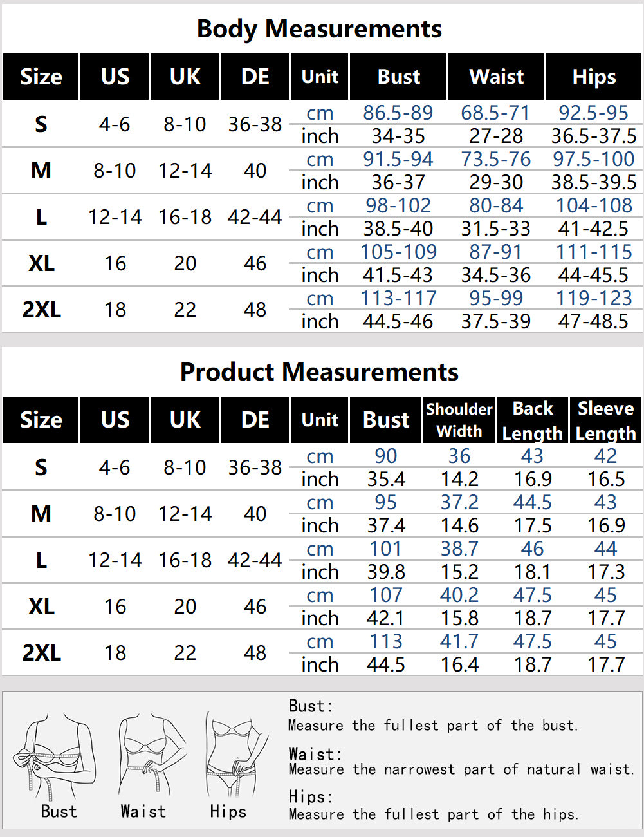Click the Sleeve Length column header
The width and height of the screenshot is (644, 837).
tap(605, 420)
